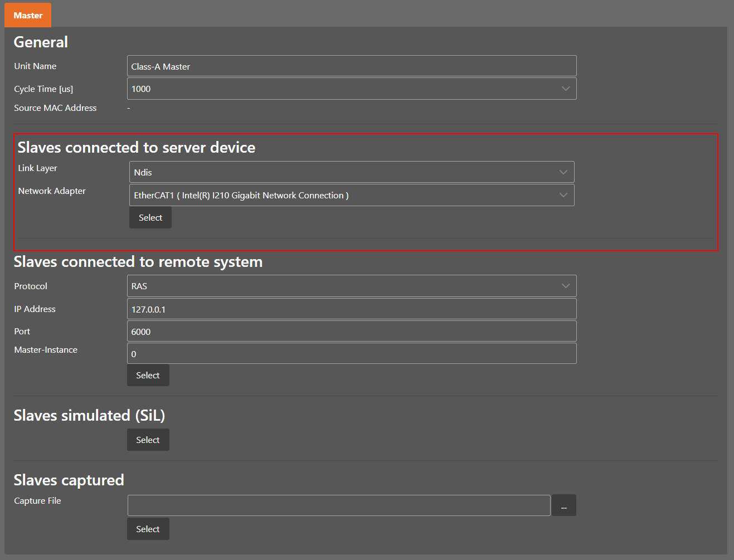
Task: Click the IP Address field
Action: point(351,309)
